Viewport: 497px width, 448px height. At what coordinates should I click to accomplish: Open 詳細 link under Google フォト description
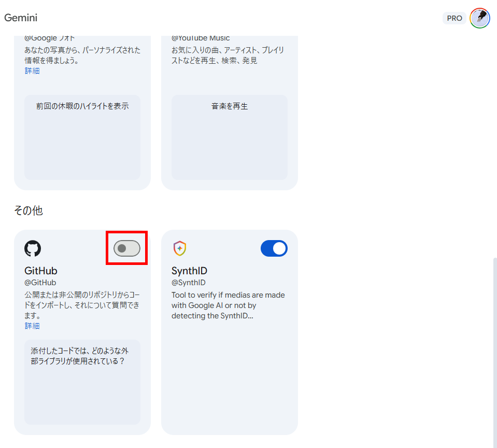pyautogui.click(x=32, y=71)
